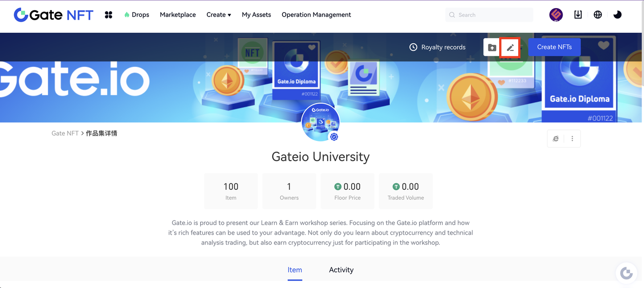
Task: Open the three-dot more options menu
Action: pos(572,138)
